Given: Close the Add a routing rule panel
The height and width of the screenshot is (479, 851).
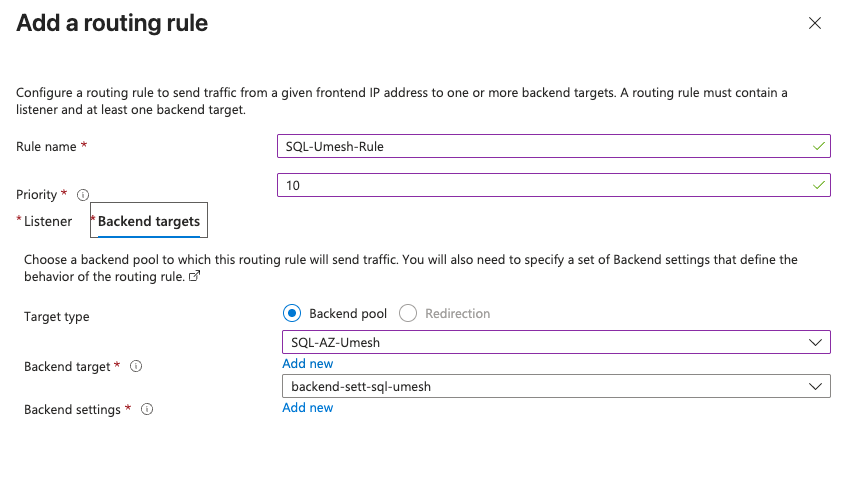Looking at the screenshot, I should pyautogui.click(x=815, y=23).
